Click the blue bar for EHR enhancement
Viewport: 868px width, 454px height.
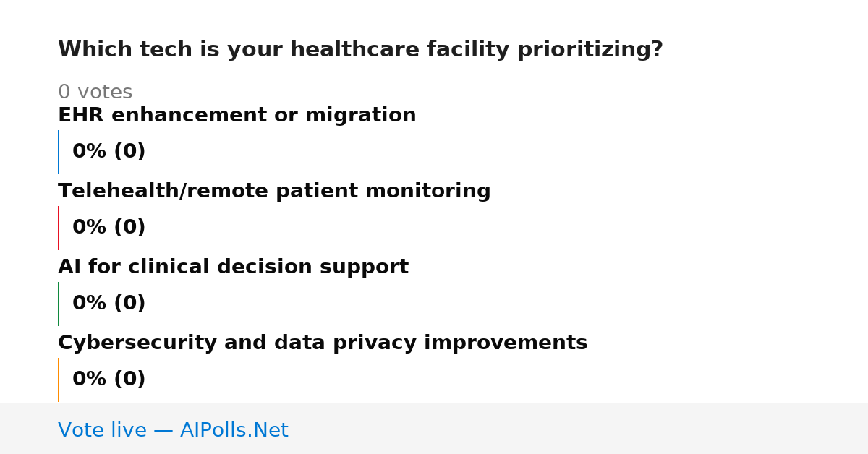pyautogui.click(x=58, y=152)
